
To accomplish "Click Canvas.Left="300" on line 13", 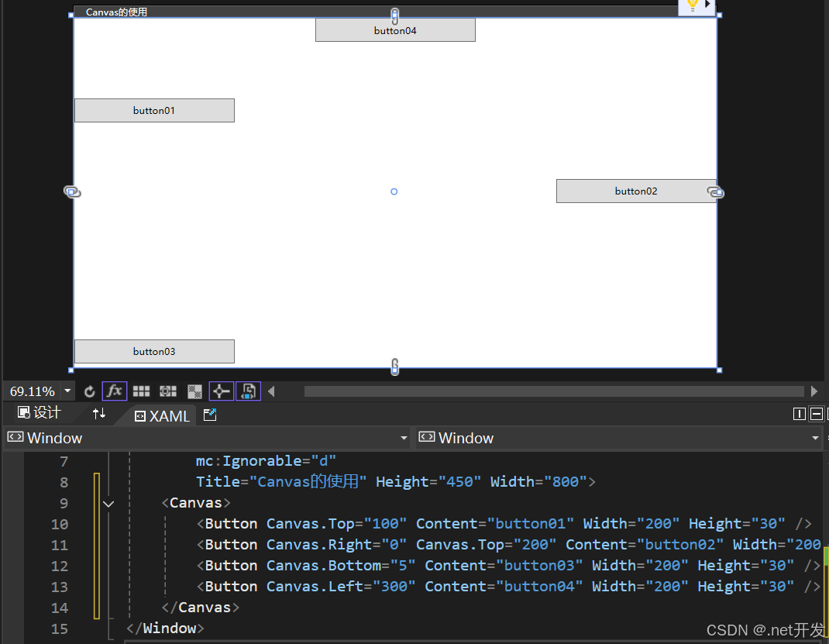I will click(340, 587).
